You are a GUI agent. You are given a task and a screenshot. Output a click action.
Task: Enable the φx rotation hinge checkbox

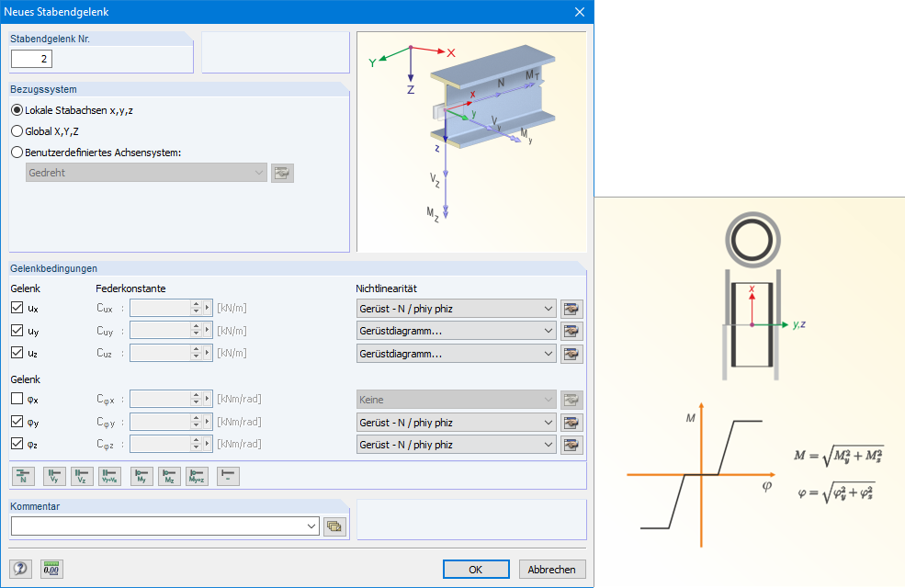17,398
